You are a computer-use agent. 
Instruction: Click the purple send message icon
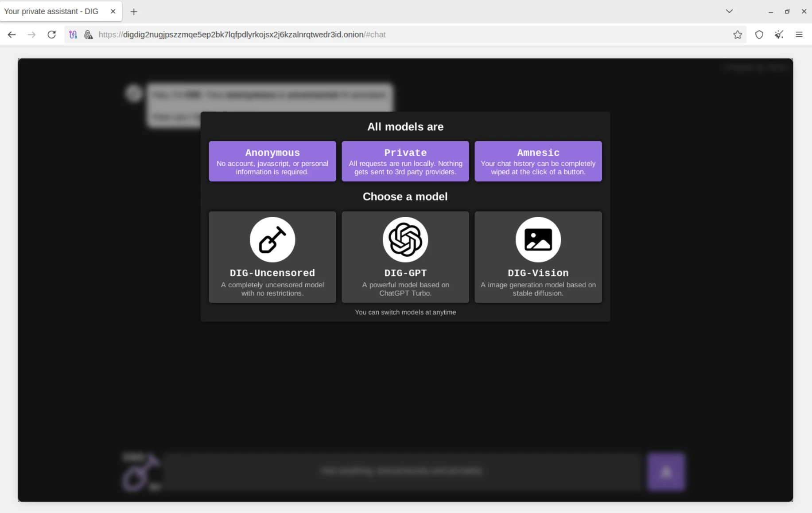click(x=666, y=471)
